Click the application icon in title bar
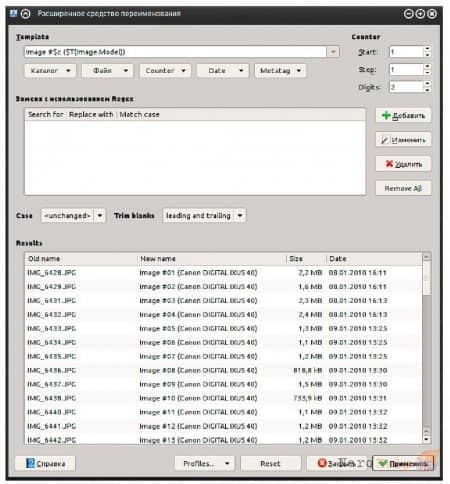 click(x=13, y=13)
